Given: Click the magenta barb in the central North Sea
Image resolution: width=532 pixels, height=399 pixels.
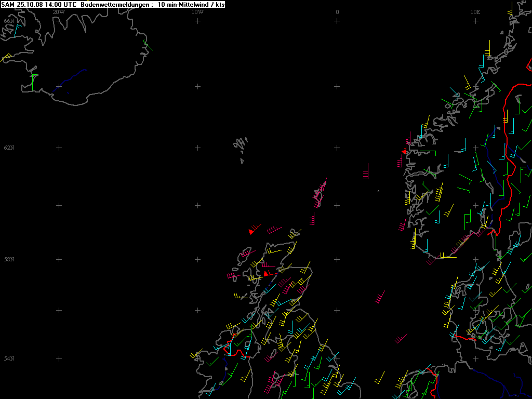Looking at the screenshot, I should (380, 297).
